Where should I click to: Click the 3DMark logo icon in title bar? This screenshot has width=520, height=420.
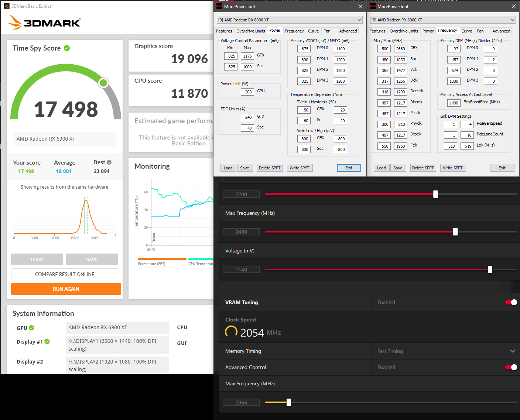pyautogui.click(x=7, y=6)
